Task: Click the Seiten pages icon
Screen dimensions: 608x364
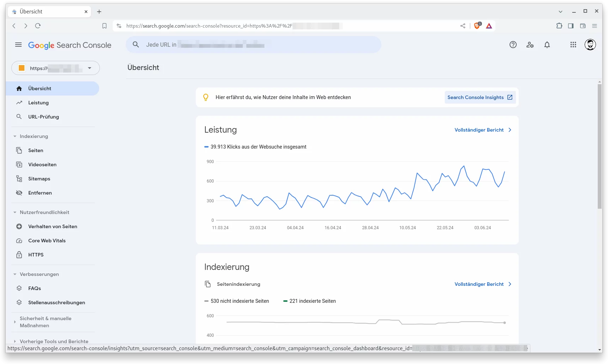Action: [19, 150]
